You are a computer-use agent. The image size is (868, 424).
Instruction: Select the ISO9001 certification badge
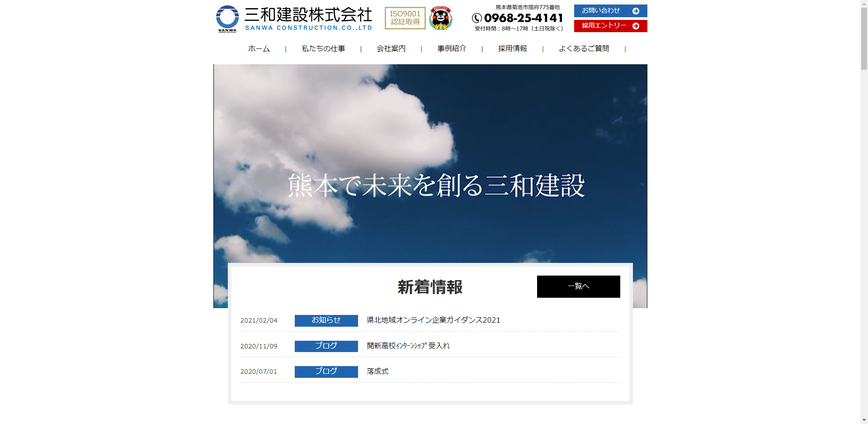(405, 19)
